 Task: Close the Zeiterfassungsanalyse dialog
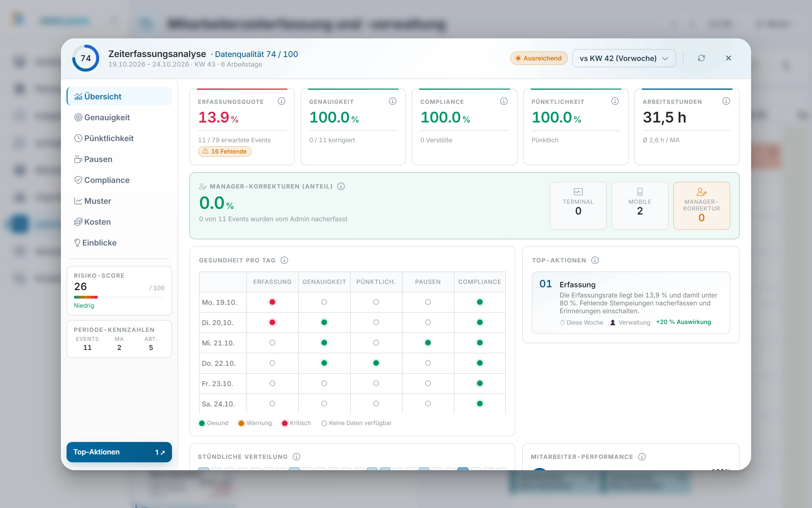tap(728, 58)
